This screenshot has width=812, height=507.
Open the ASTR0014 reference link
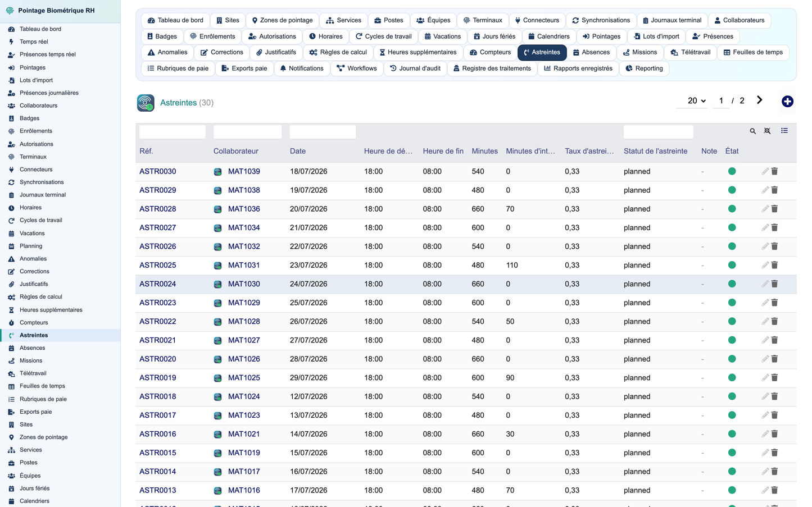click(158, 472)
